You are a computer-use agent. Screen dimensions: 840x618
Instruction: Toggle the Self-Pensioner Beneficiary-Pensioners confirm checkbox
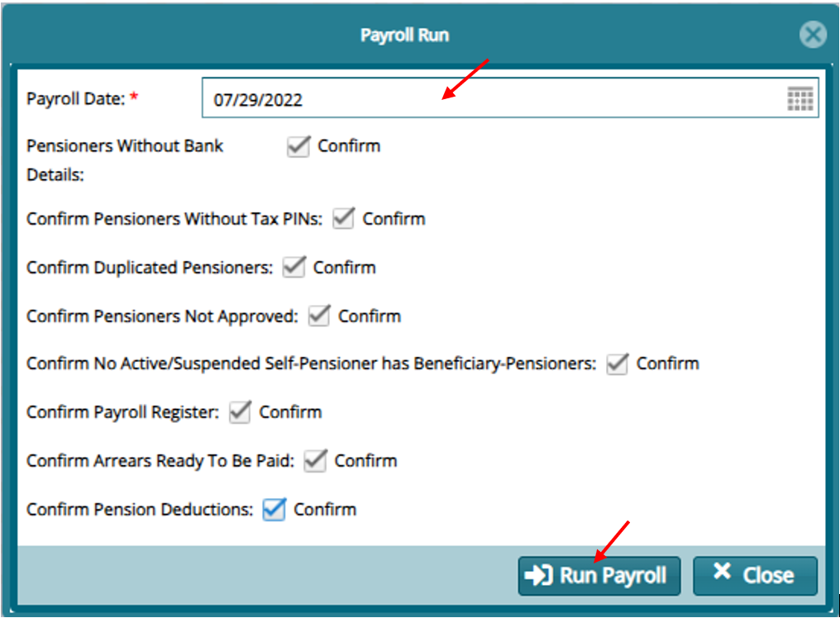[x=617, y=364]
